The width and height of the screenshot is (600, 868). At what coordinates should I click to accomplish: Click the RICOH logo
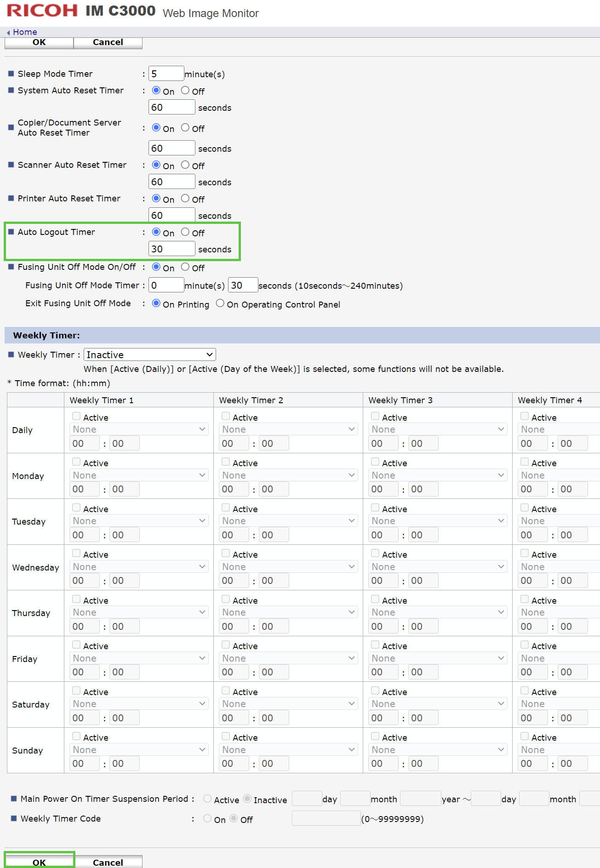[42, 11]
